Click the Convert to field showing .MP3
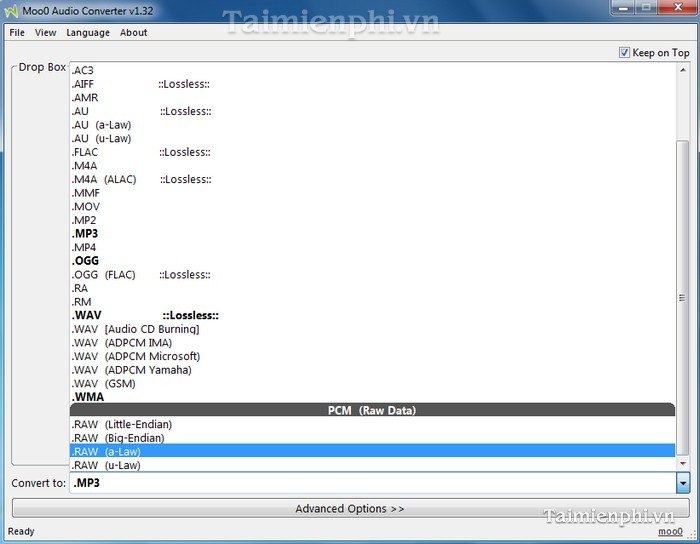The image size is (700, 544). tap(370, 483)
